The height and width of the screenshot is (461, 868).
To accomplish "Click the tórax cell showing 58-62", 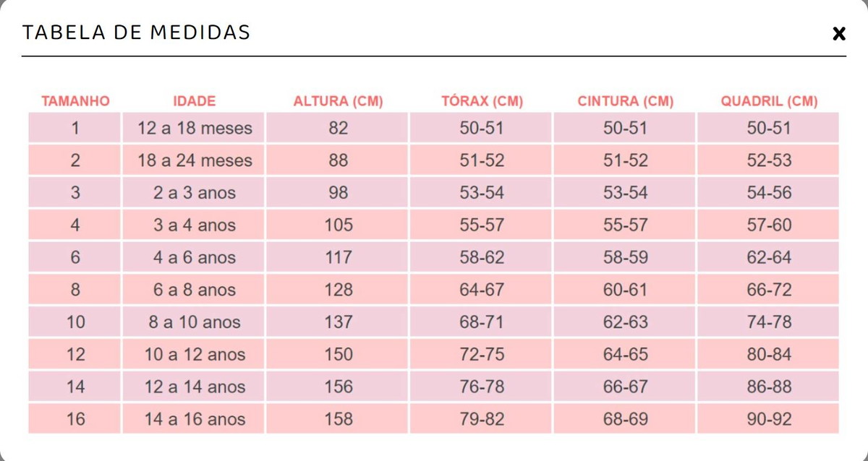I will click(482, 257).
